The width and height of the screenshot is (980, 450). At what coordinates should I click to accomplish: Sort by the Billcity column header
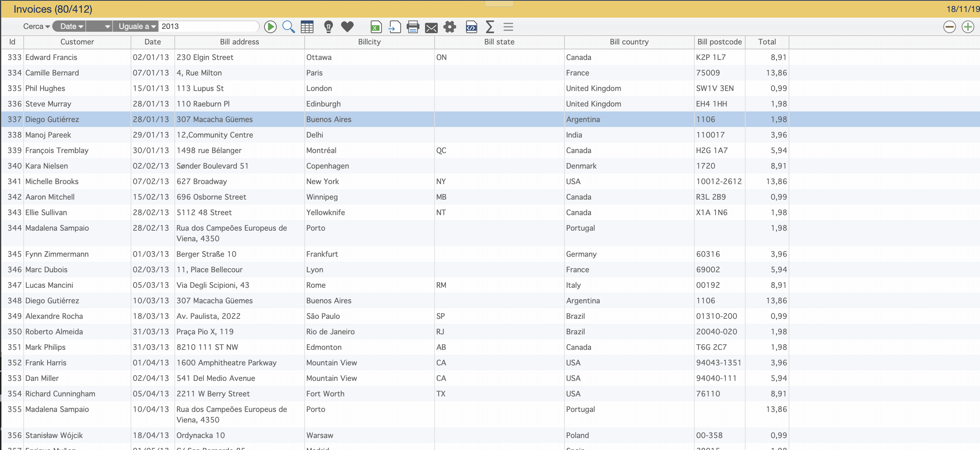(369, 42)
